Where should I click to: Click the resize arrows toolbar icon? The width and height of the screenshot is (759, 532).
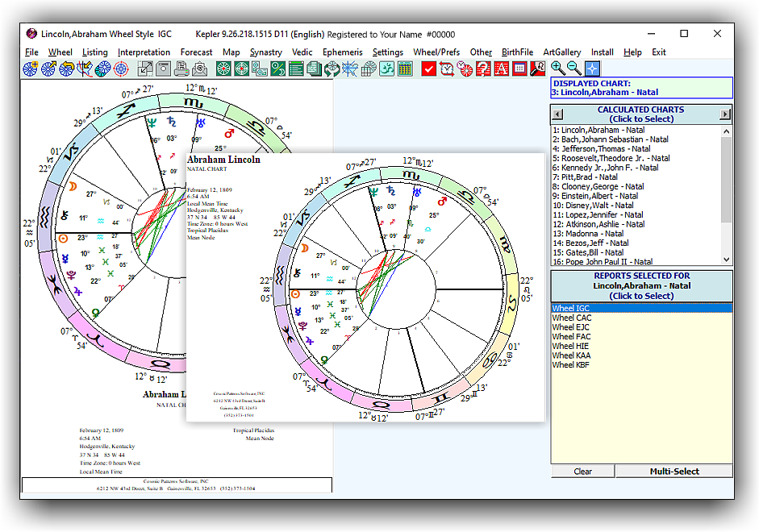[144, 69]
